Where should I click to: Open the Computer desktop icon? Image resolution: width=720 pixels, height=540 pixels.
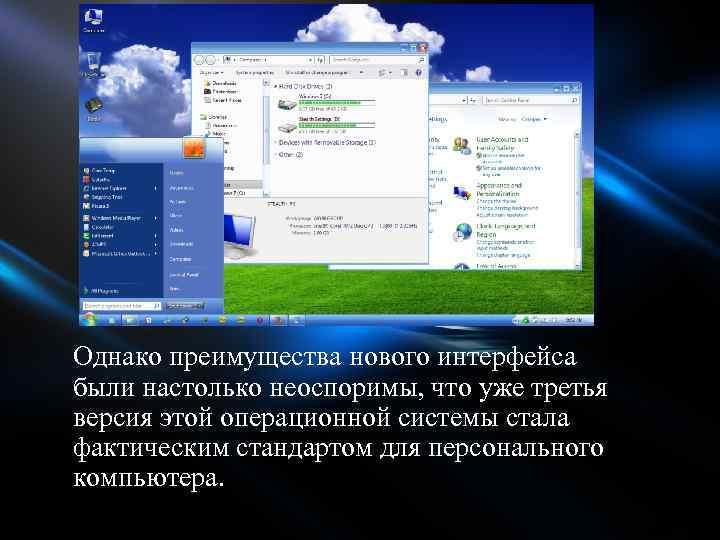click(x=94, y=18)
